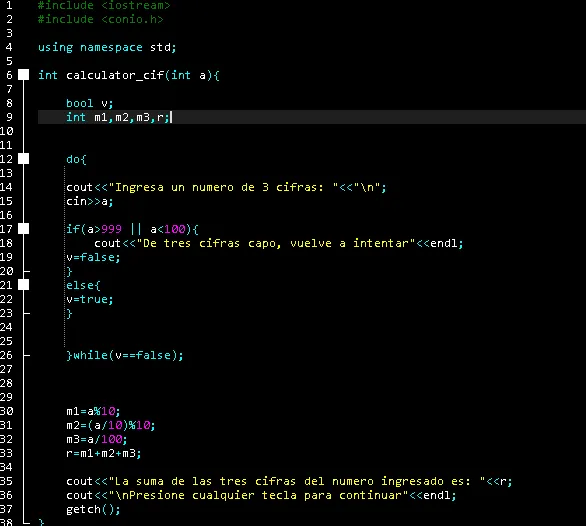The image size is (586, 526).
Task: Click the closing brace on line 23
Action: pos(69,313)
